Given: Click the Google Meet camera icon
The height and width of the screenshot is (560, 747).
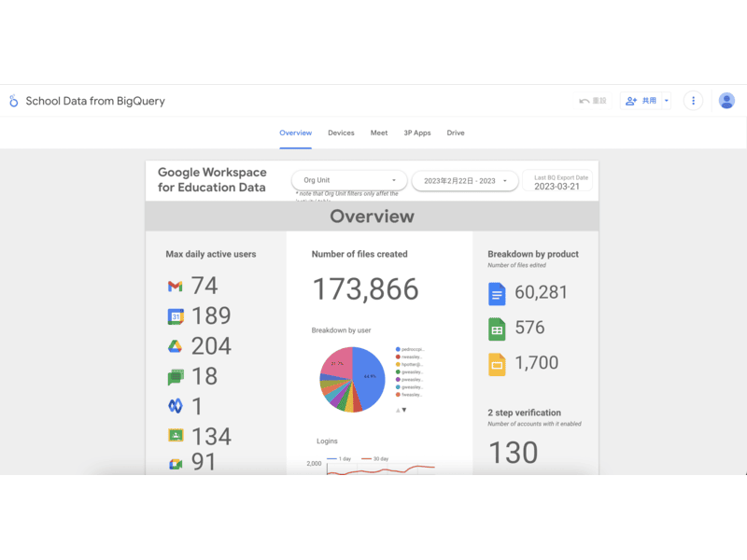Looking at the screenshot, I should (x=176, y=463).
